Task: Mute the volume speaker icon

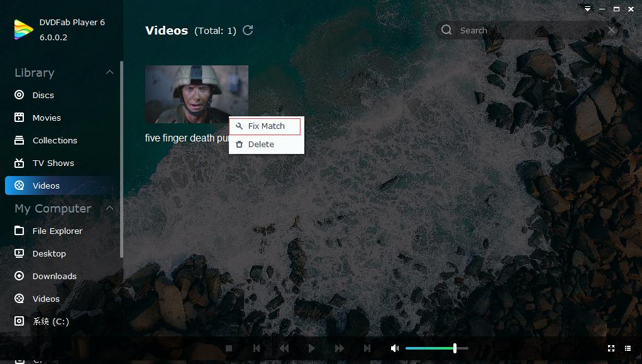Action: [x=394, y=348]
